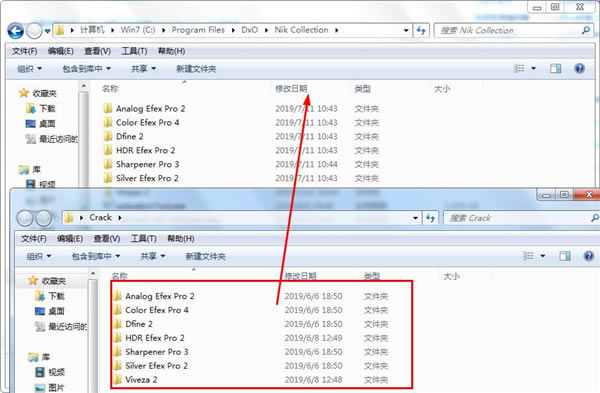Focus the 搜索 Nik Collection search box
600x393 pixels.
pos(514,30)
